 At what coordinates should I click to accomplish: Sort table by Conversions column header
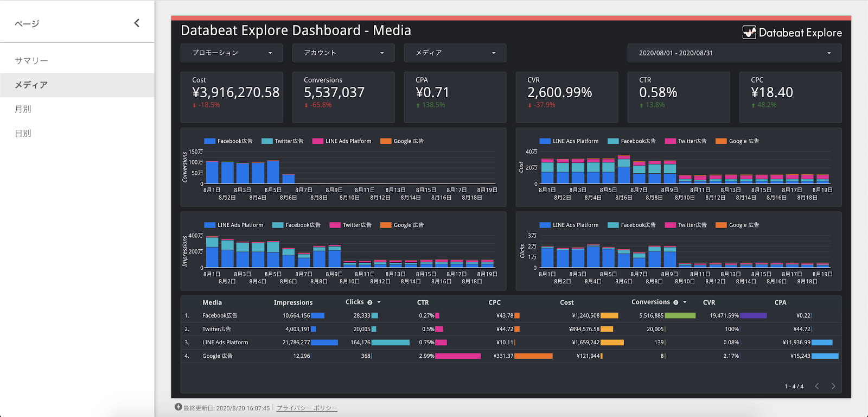650,302
